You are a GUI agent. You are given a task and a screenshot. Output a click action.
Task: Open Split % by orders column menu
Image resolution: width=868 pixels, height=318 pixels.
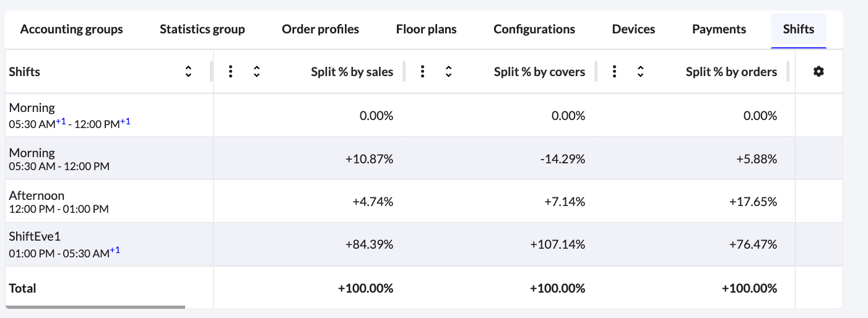coord(614,72)
